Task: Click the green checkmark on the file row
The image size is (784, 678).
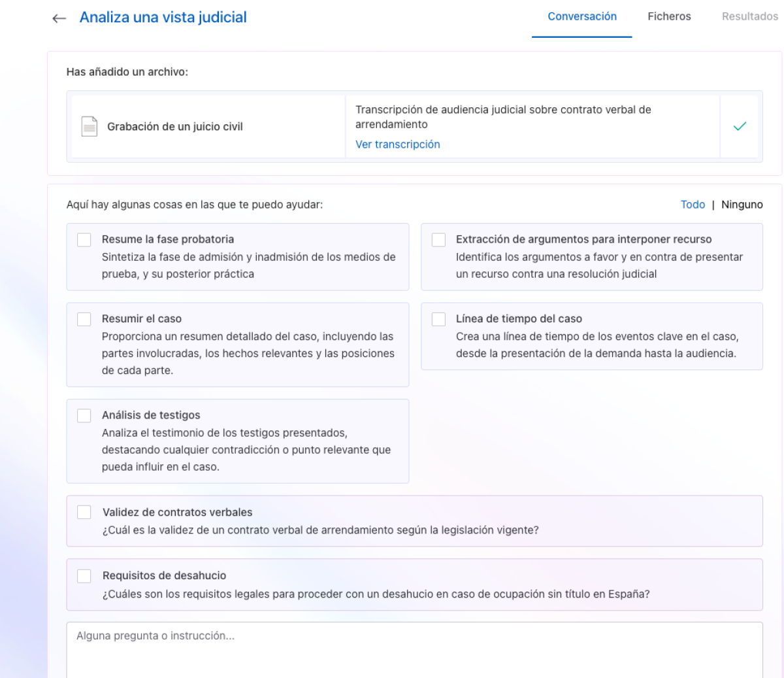Action: pos(740,126)
